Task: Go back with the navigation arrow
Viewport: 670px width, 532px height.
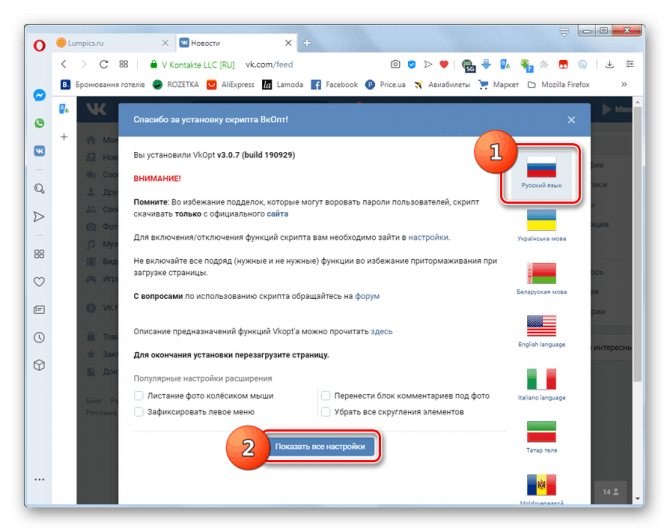Action: tap(64, 64)
